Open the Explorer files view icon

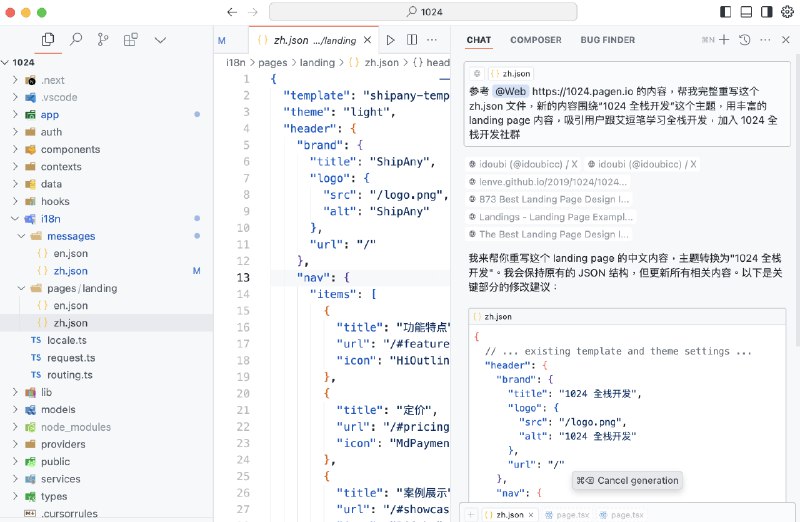48,39
